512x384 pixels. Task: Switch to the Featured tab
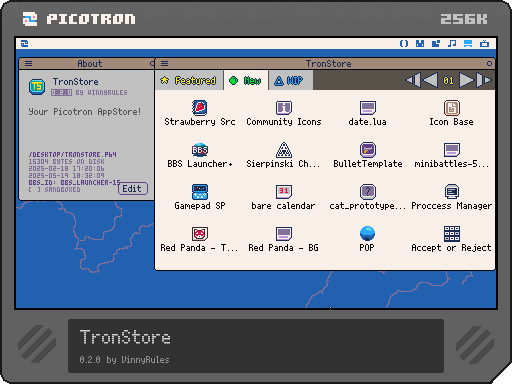[x=189, y=80]
